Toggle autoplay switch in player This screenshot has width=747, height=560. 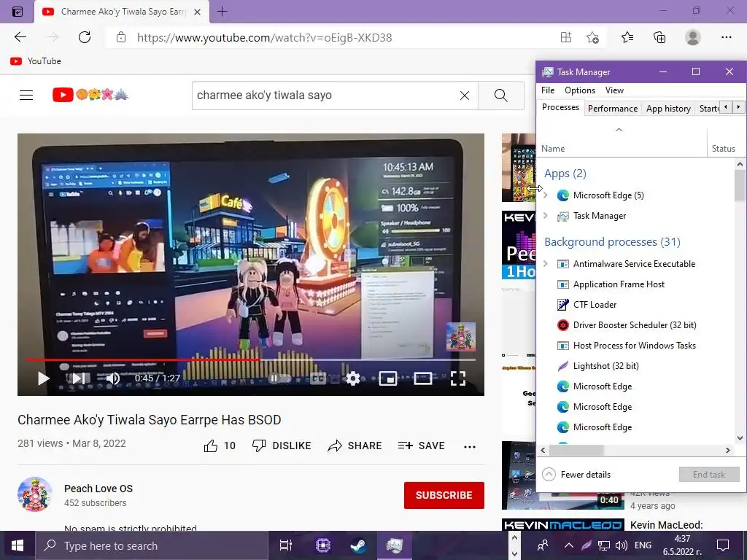click(279, 378)
